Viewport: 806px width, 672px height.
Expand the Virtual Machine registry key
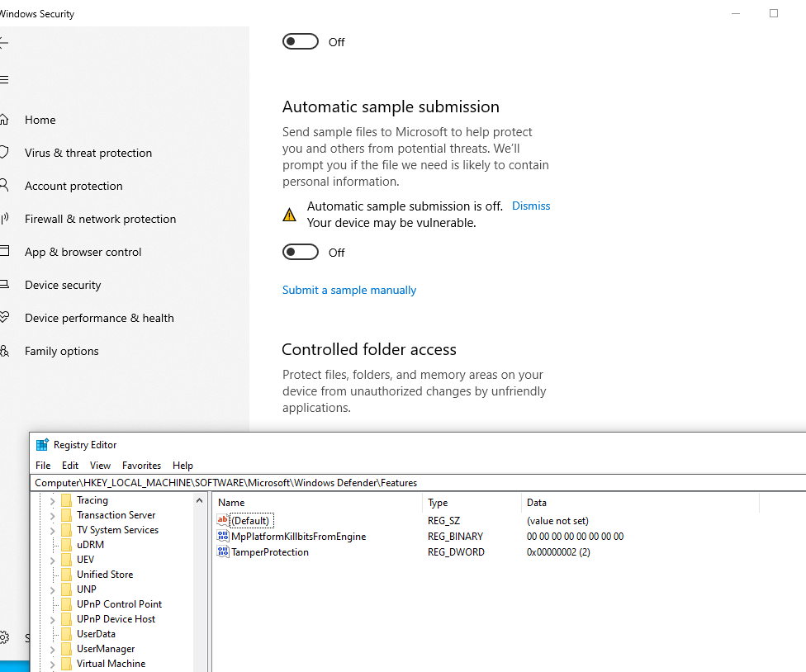pos(52,665)
